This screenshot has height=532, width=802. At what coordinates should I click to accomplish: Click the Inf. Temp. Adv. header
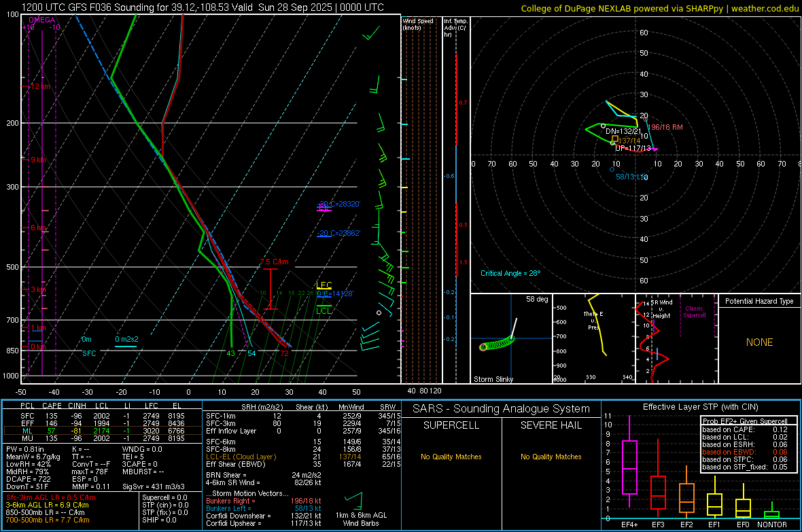pyautogui.click(x=455, y=28)
